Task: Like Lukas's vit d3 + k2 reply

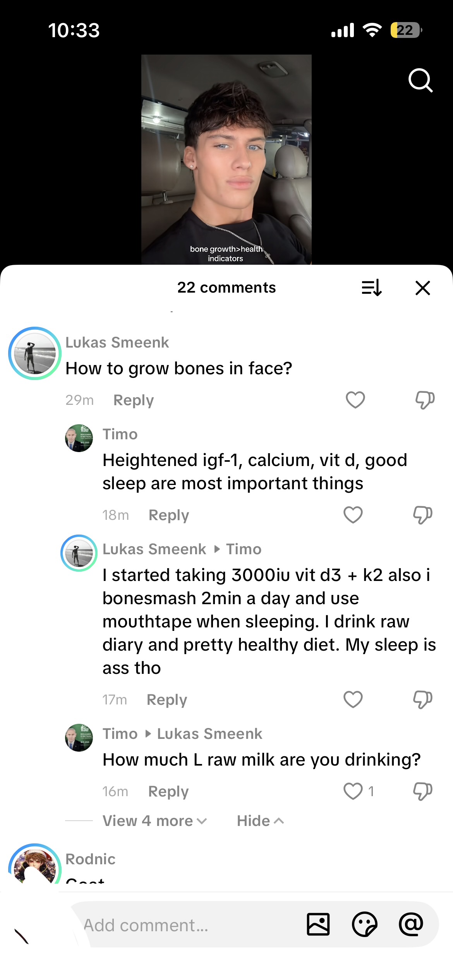Action: 353,699
